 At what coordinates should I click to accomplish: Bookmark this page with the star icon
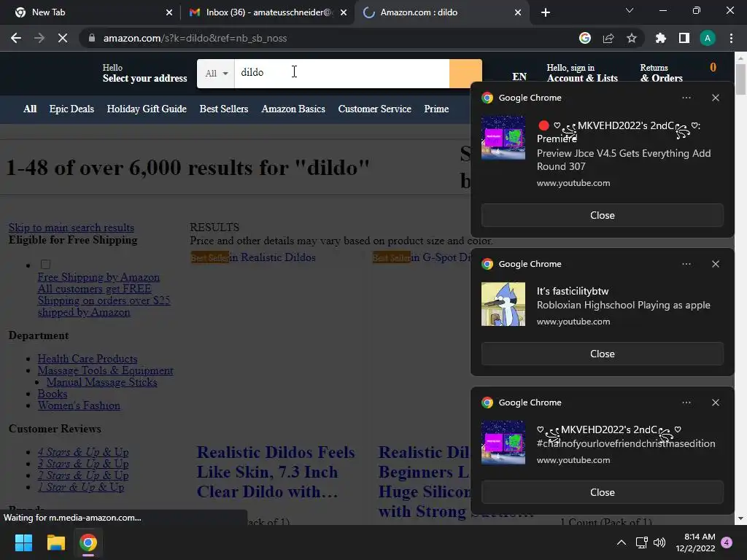point(632,38)
